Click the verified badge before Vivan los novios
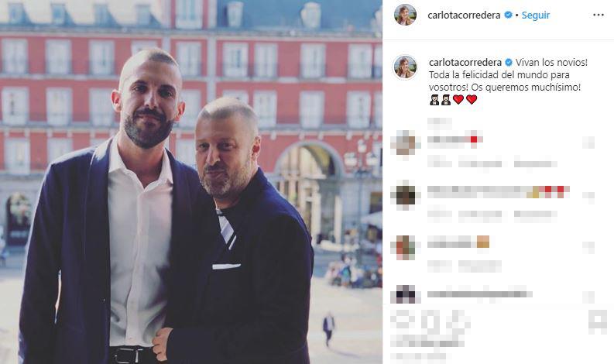 [x=509, y=62]
